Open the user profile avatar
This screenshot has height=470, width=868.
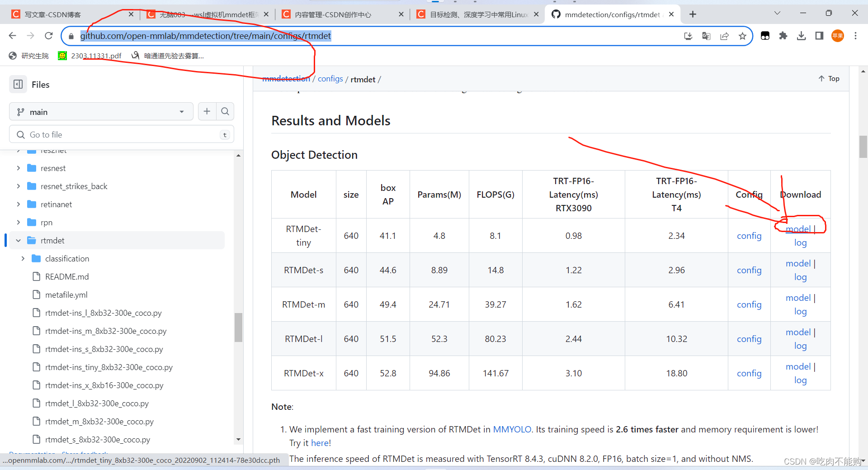click(x=838, y=36)
